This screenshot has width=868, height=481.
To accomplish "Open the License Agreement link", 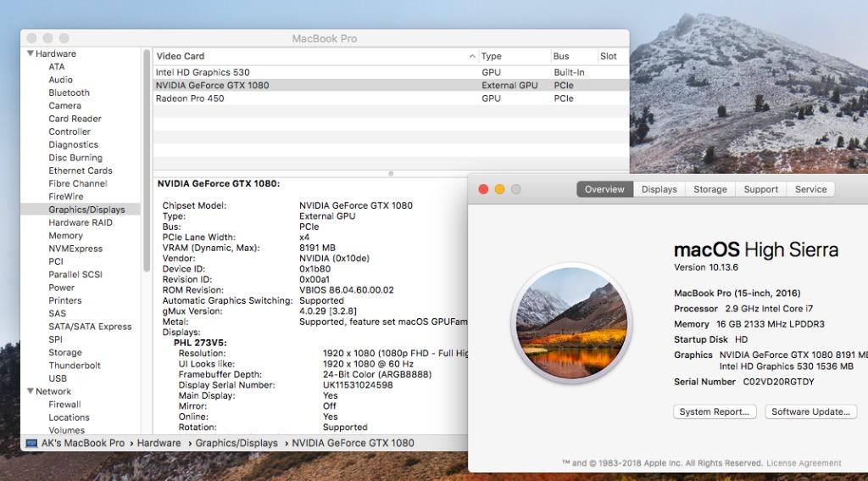I will [804, 462].
